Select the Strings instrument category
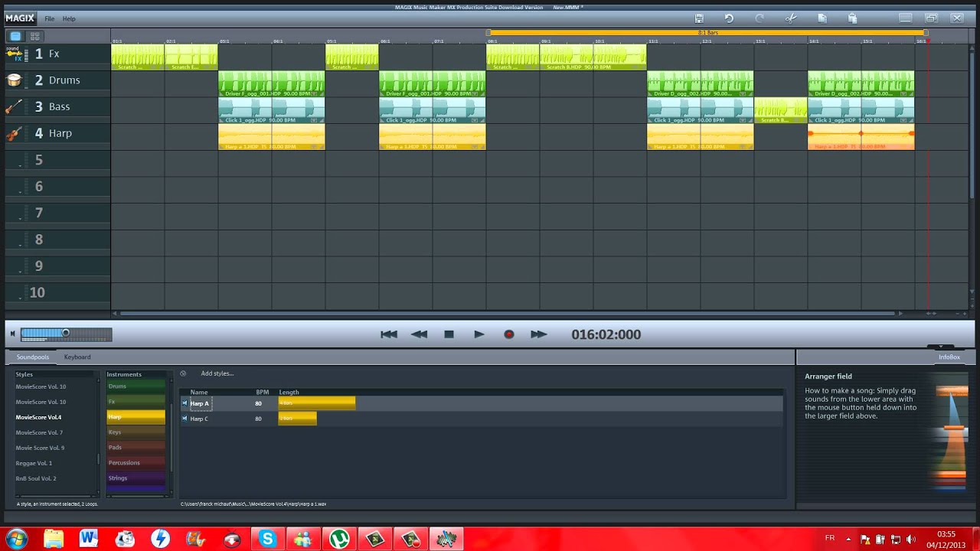Viewport: 980px width, 551px height. coord(136,478)
